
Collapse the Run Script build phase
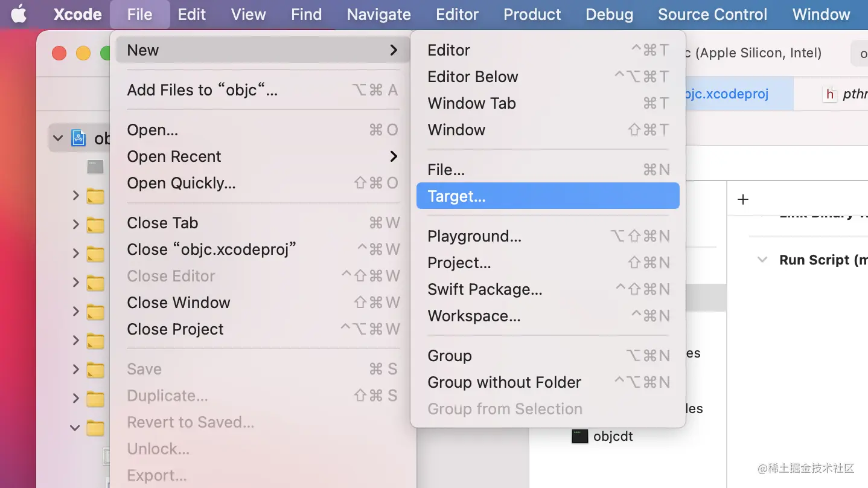pyautogui.click(x=762, y=260)
